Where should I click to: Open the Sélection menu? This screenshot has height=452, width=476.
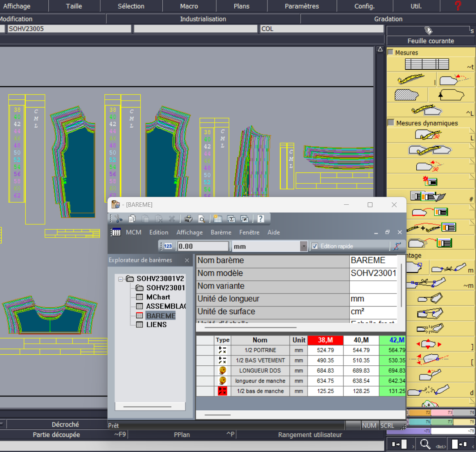131,6
